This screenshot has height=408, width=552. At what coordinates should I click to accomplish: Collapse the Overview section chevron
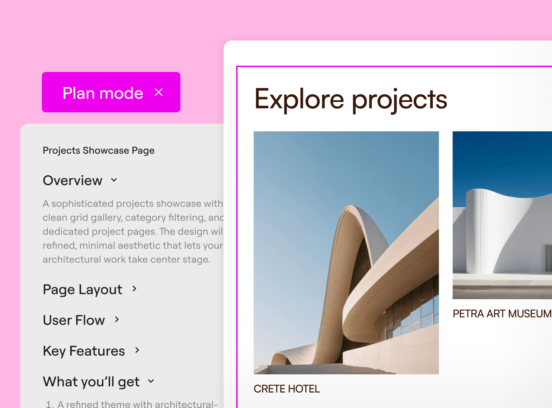(114, 180)
